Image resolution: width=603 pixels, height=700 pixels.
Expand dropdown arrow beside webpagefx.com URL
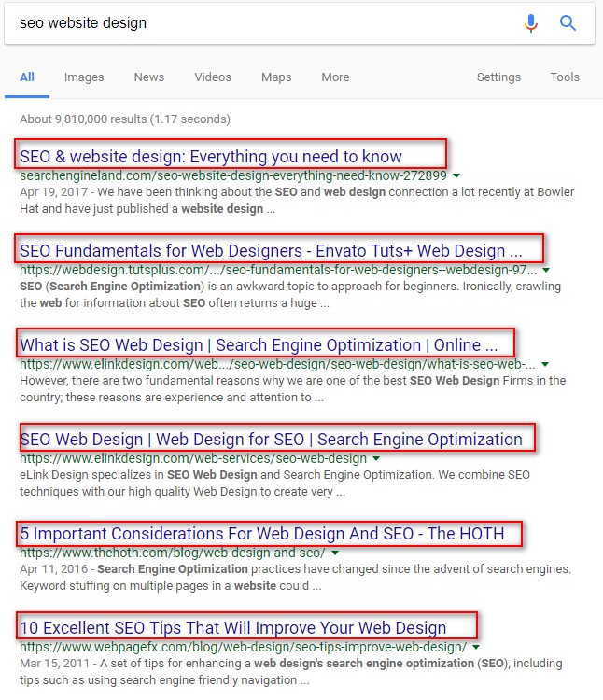coord(476,647)
